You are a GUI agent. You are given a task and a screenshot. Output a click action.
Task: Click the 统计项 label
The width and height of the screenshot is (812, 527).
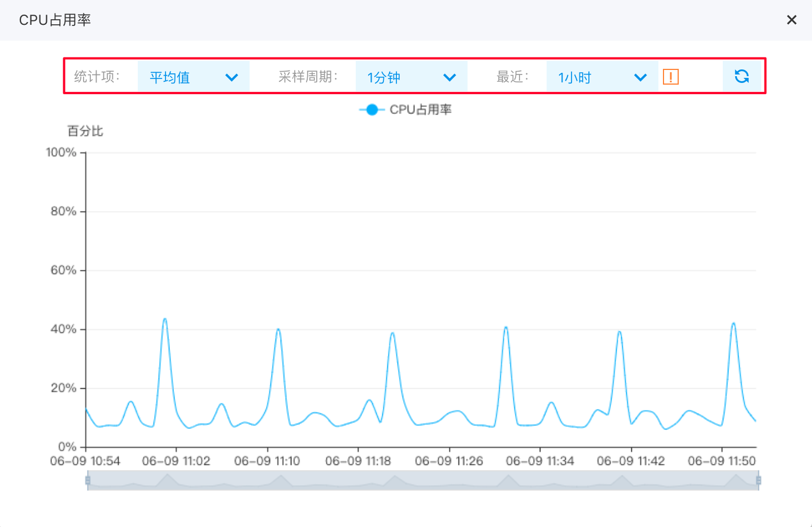[x=97, y=77]
